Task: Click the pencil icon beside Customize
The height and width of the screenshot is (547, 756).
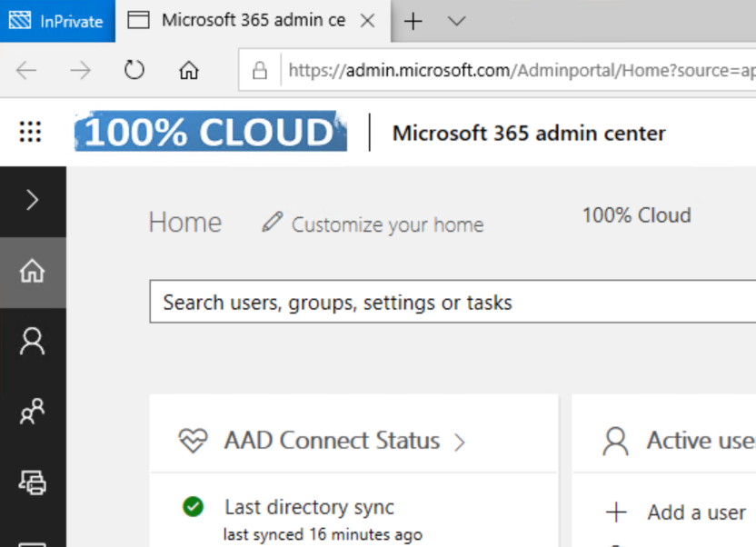Action: (272, 223)
